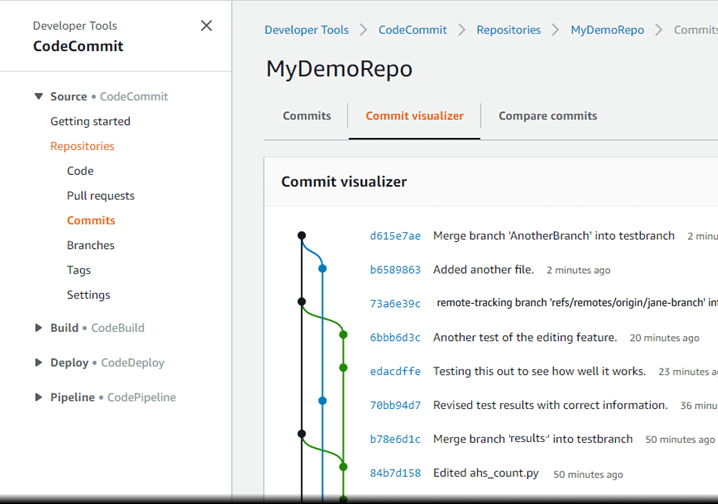This screenshot has width=718, height=504.
Task: Click 'Added another file.' commit message
Action: coord(484,270)
